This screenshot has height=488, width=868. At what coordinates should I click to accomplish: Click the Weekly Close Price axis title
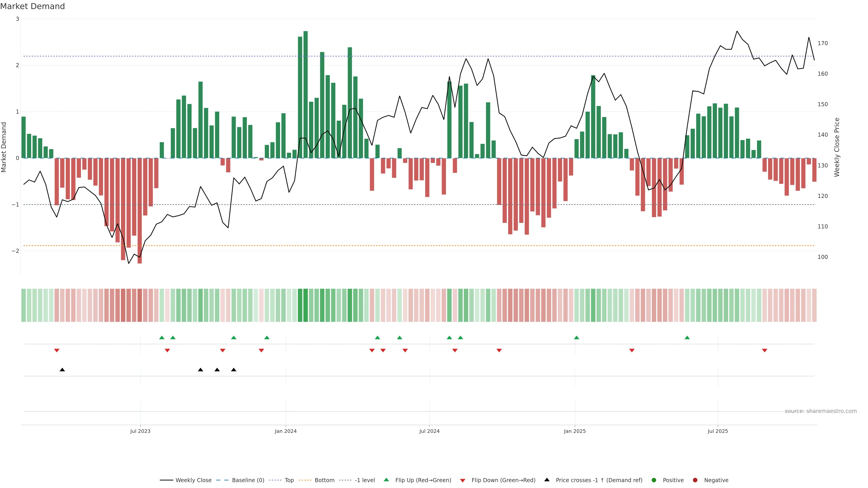tap(837, 147)
